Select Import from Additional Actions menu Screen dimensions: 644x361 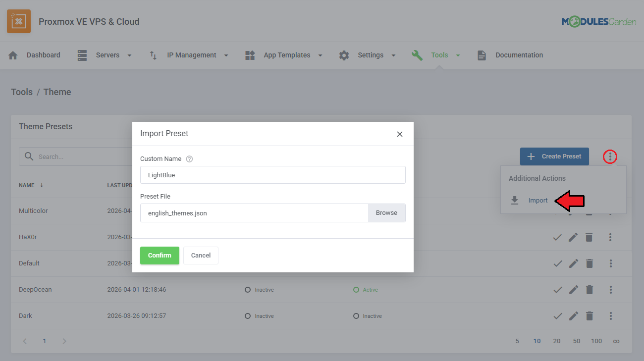pyautogui.click(x=537, y=201)
